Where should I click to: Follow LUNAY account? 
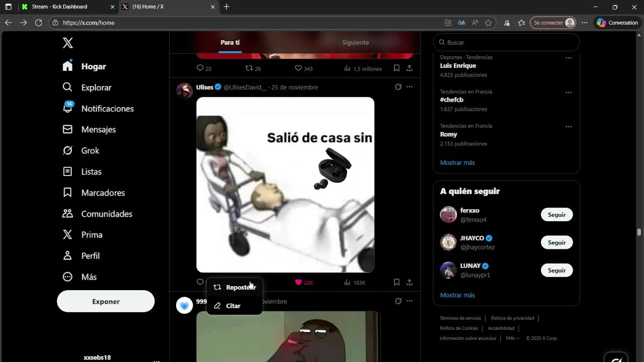pos(557,270)
